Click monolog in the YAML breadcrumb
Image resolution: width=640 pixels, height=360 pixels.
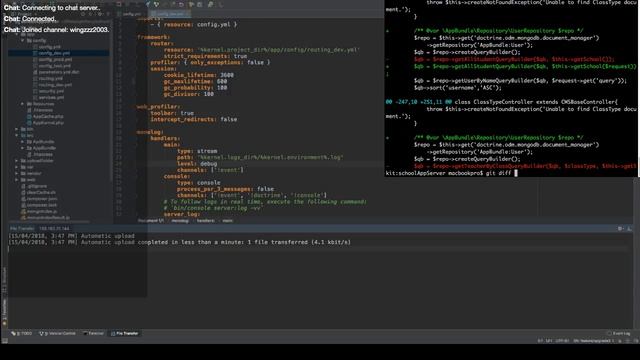(180, 221)
